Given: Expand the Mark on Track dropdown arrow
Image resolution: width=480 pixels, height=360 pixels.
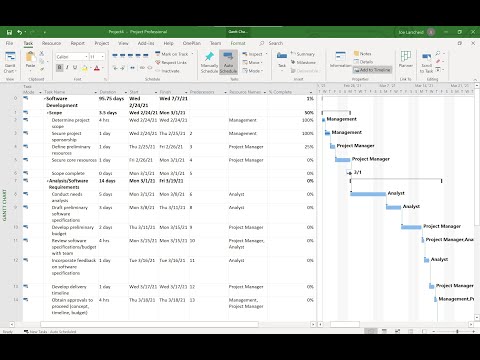Looking at the screenshot, I should [x=192, y=54].
